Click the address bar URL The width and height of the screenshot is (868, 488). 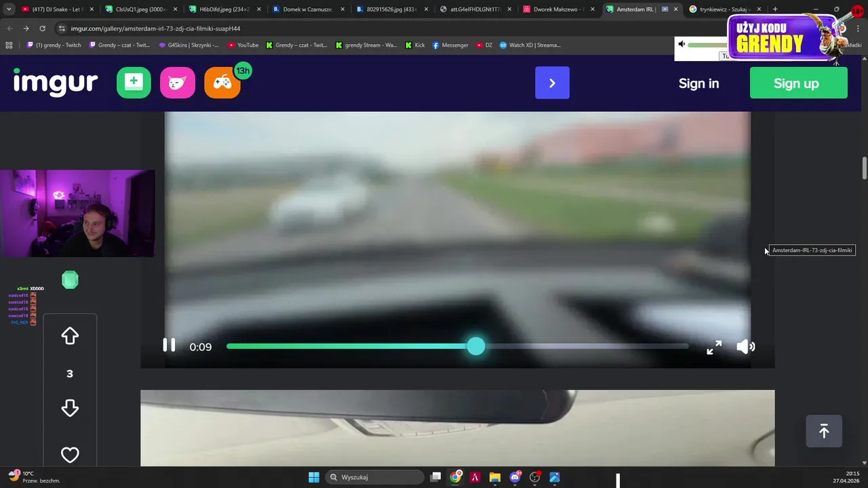click(155, 28)
